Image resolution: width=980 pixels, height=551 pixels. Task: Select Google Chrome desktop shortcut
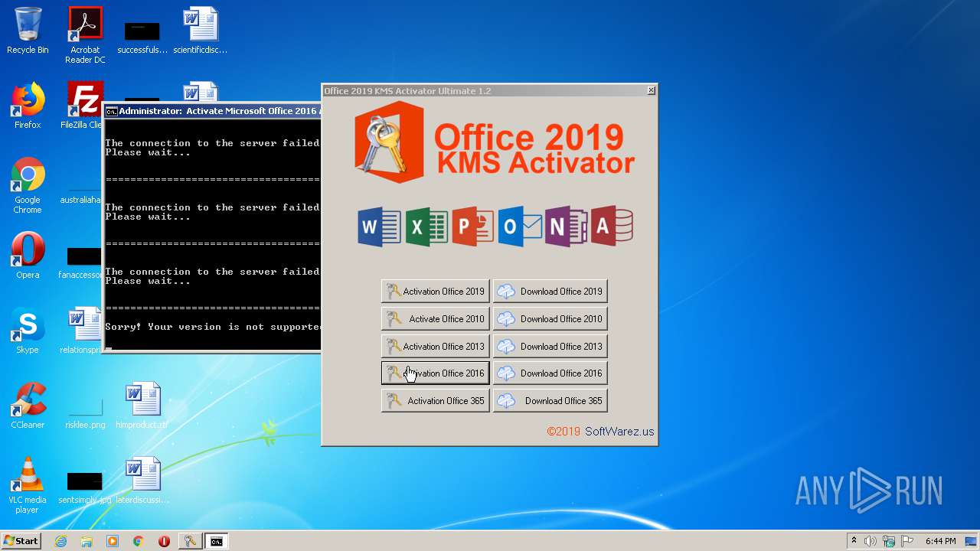coord(28,186)
